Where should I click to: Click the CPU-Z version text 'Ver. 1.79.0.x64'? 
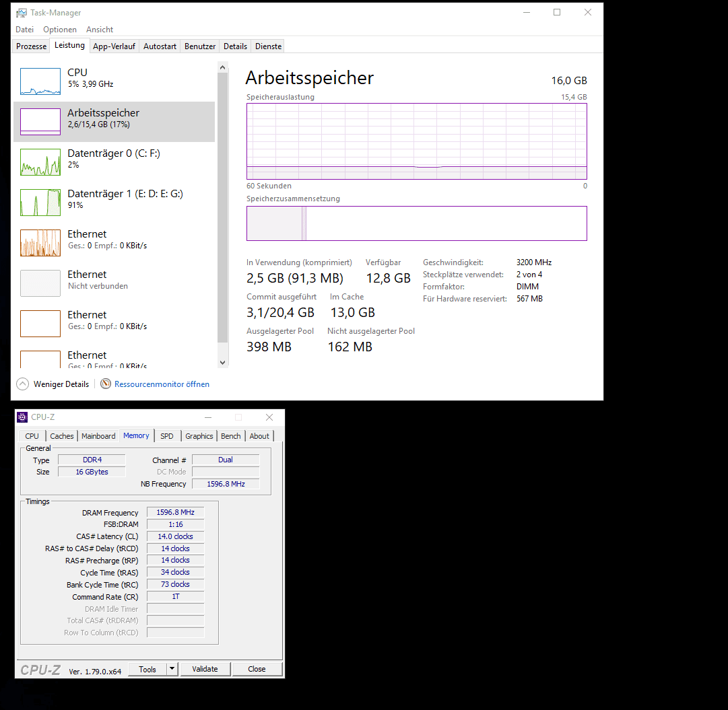point(95,672)
